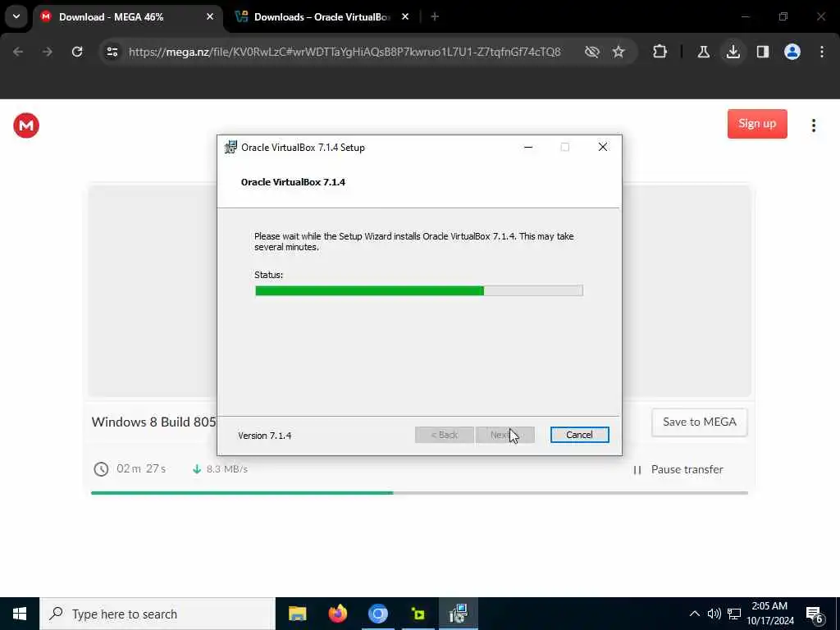Open the browser extensions puzzle icon
Viewport: 840px width, 630px height.
point(660,52)
